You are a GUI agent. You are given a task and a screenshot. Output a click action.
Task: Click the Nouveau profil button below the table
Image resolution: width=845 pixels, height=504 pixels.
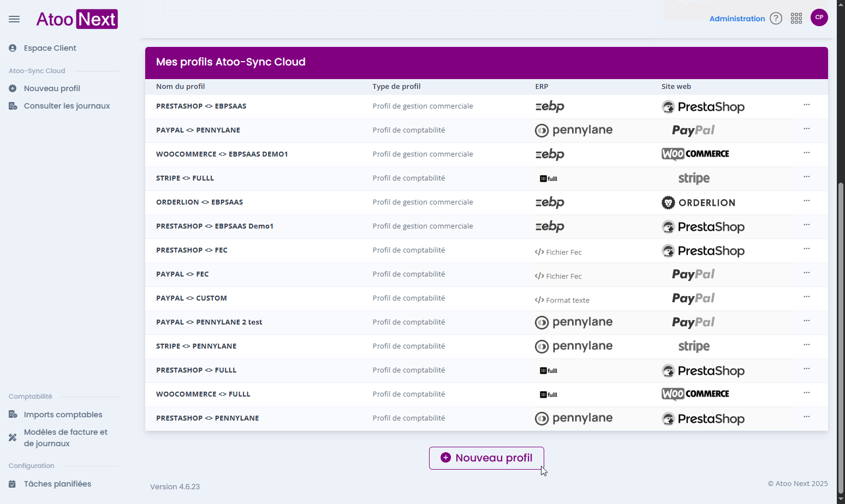coord(486,458)
